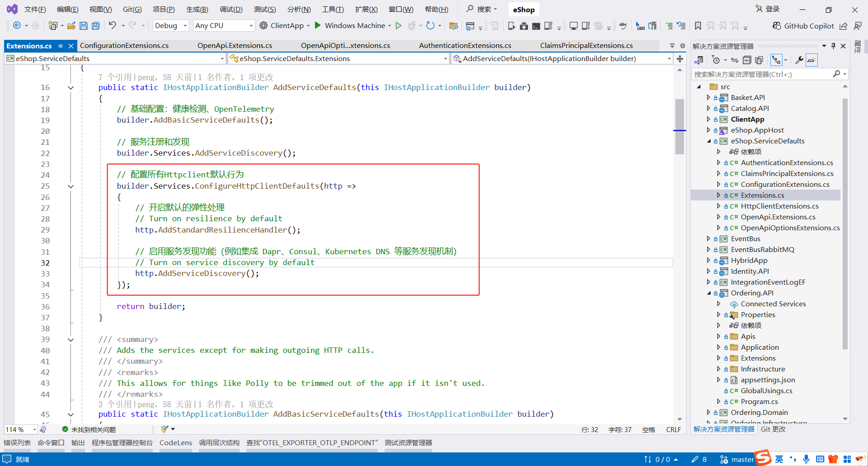The width and height of the screenshot is (868, 466).
Task: Switch to the ConfigurationExtensions.cs tab
Action: pyautogui.click(x=124, y=46)
